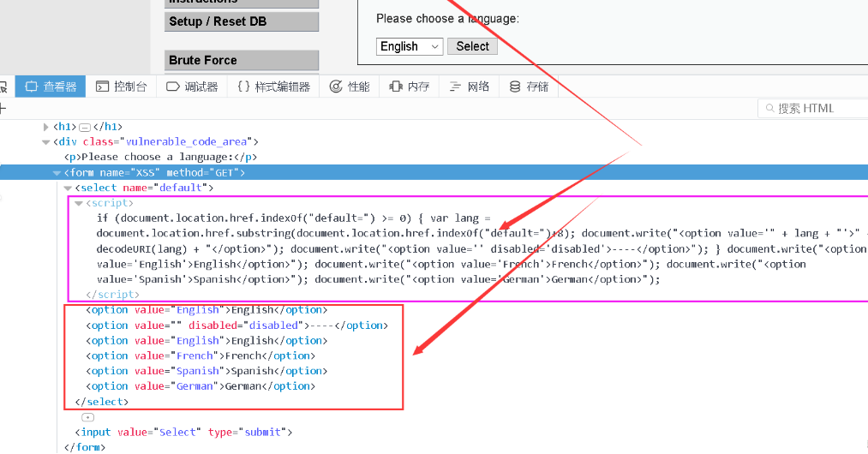
Task: Select the French option row
Action: [201, 356]
